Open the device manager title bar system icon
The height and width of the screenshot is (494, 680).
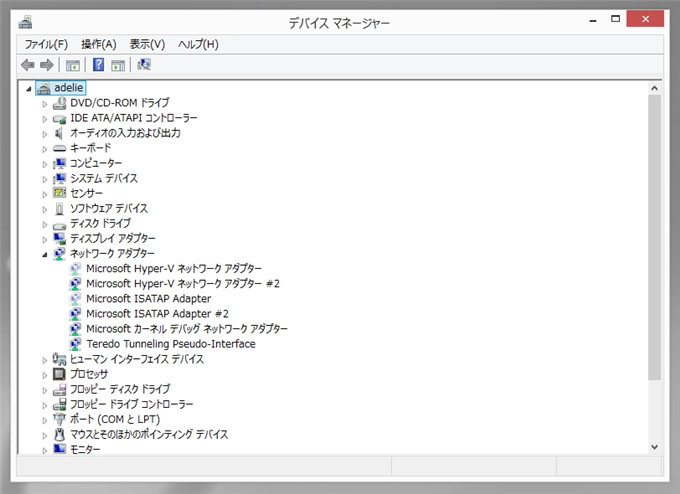click(x=26, y=22)
